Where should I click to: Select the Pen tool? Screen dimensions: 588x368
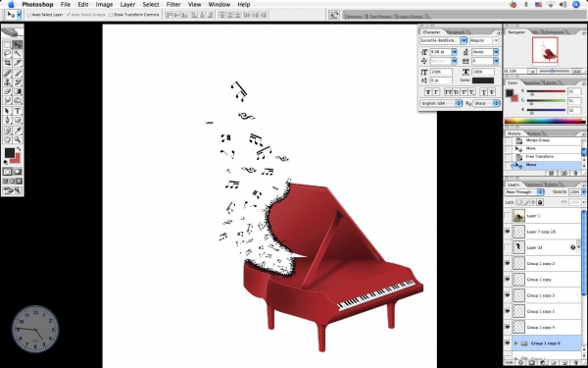click(7, 120)
